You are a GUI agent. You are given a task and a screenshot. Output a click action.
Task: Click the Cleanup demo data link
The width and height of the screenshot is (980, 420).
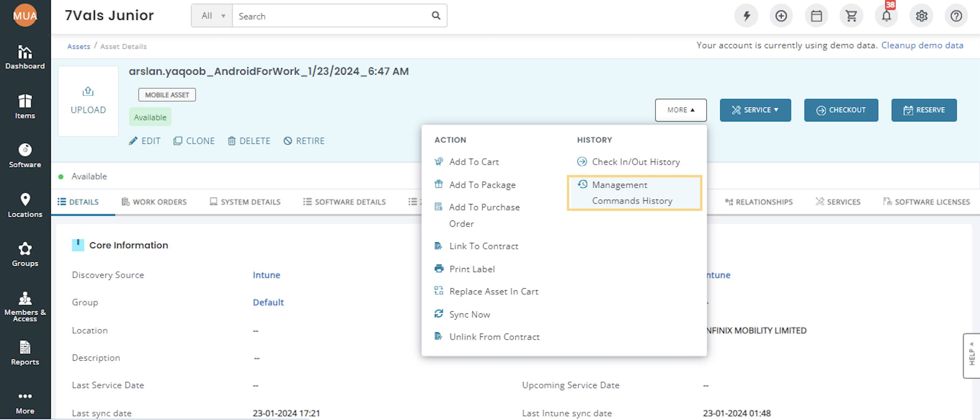(x=922, y=45)
